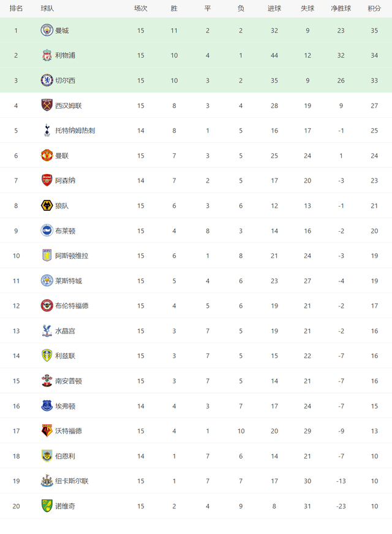Click the 排名 column header
Screen dimensions: 392x534
coord(16,9)
